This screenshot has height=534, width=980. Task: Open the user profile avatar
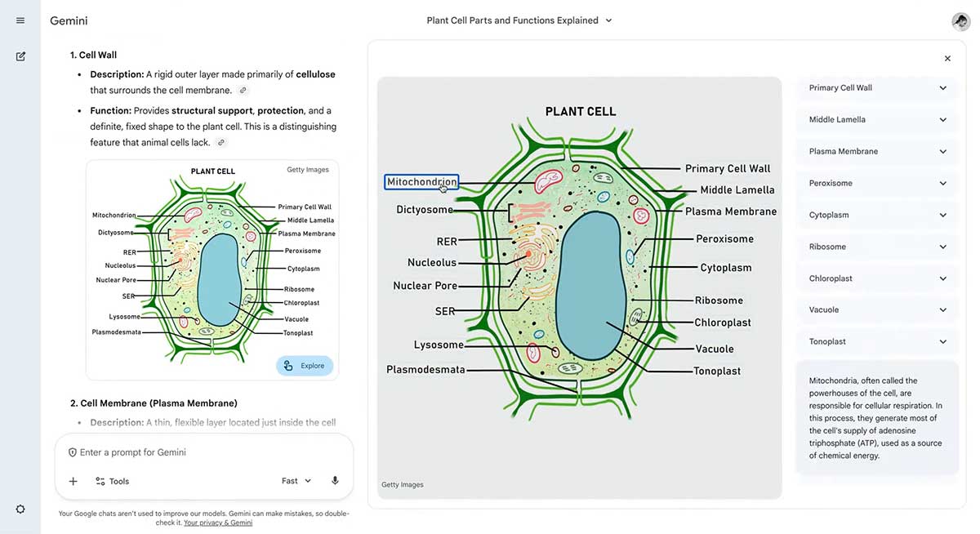(960, 21)
